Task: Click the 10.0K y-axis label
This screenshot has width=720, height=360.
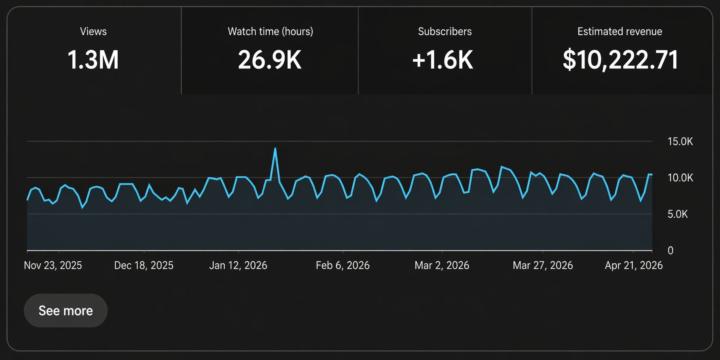Action: [680, 178]
